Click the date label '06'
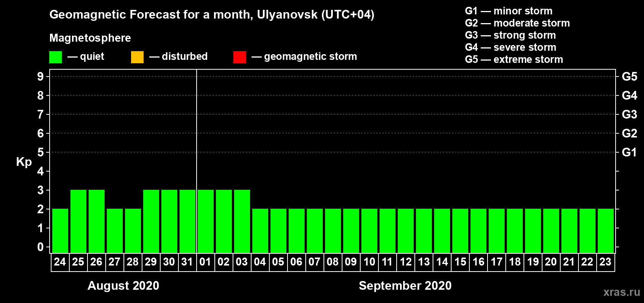644x303 pixels. 296,262
